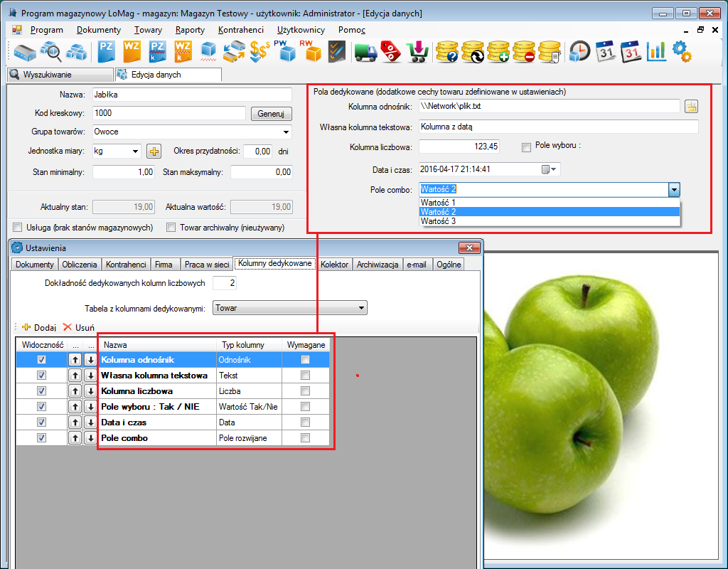Click the bar chart reports icon
This screenshot has height=569, width=728.
pyautogui.click(x=655, y=51)
